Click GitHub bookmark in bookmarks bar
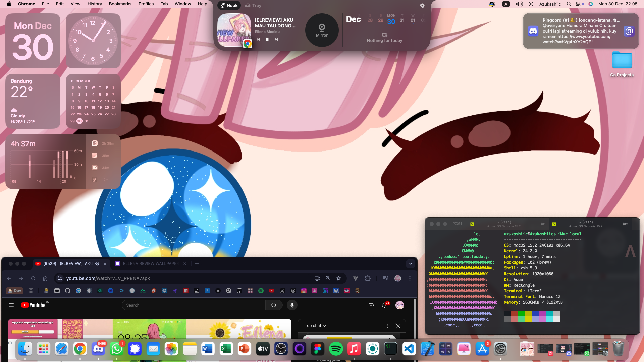The height and width of the screenshot is (362, 644). pos(68,291)
